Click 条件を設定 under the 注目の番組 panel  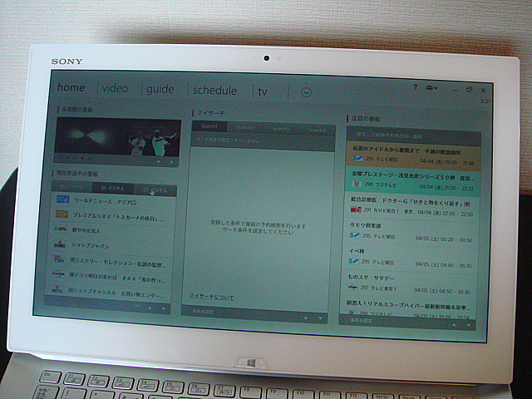(361, 320)
